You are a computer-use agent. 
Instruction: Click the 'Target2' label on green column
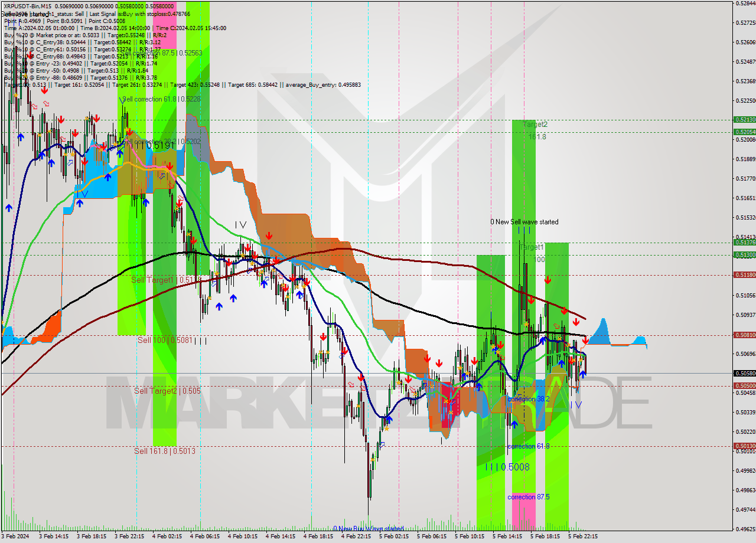[x=535, y=125]
